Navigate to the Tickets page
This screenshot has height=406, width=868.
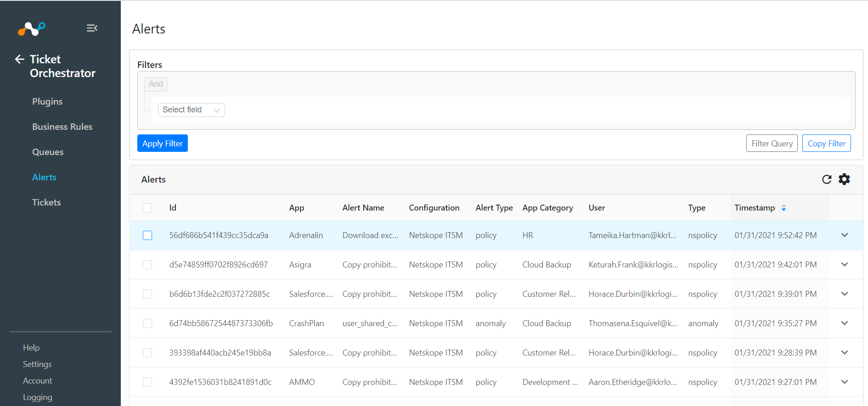click(46, 202)
